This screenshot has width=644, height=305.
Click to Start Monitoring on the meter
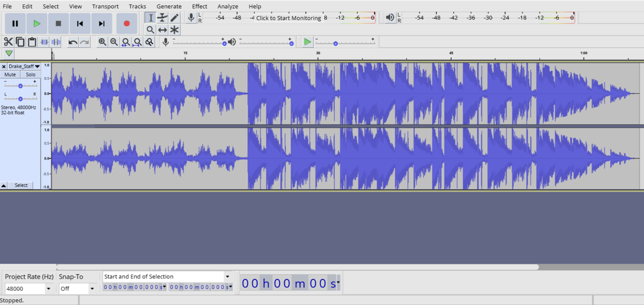(x=288, y=18)
